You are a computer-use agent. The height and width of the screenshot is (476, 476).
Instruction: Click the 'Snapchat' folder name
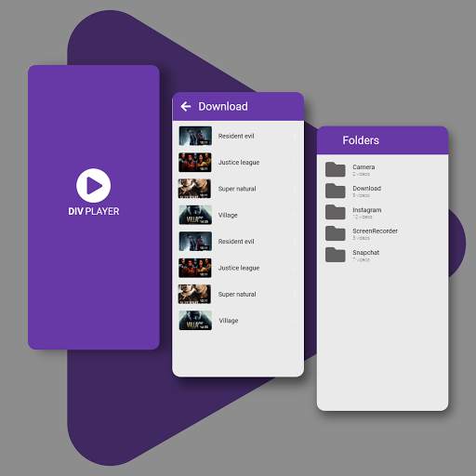[x=366, y=253]
